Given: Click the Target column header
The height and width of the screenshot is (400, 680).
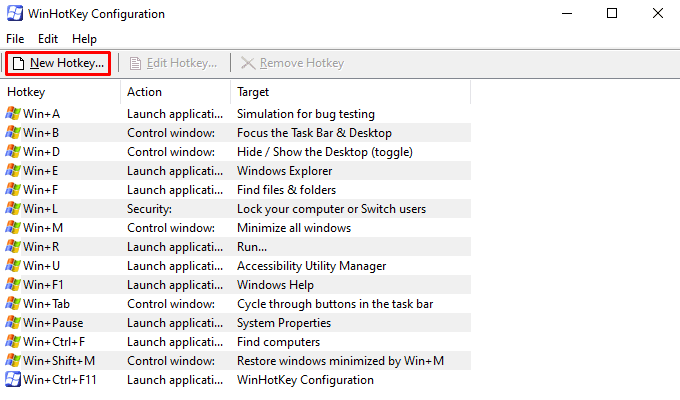Looking at the screenshot, I should pyautogui.click(x=350, y=92).
